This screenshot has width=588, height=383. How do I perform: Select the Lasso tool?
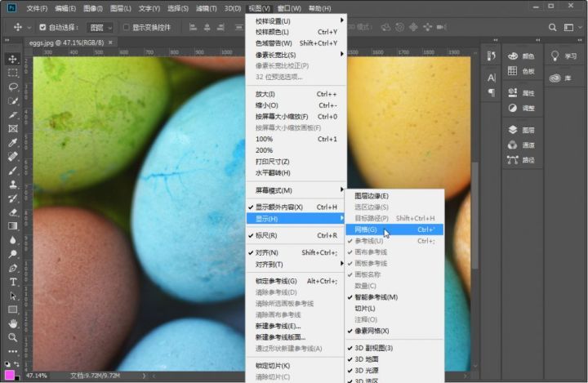coord(13,87)
